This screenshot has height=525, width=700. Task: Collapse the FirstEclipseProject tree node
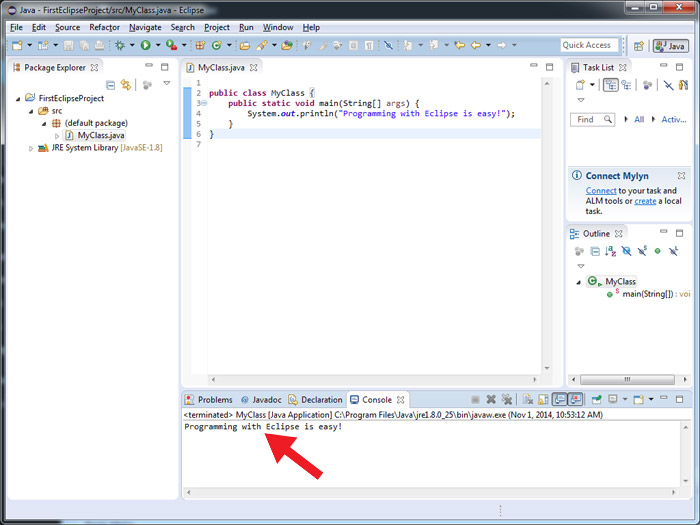(18, 99)
